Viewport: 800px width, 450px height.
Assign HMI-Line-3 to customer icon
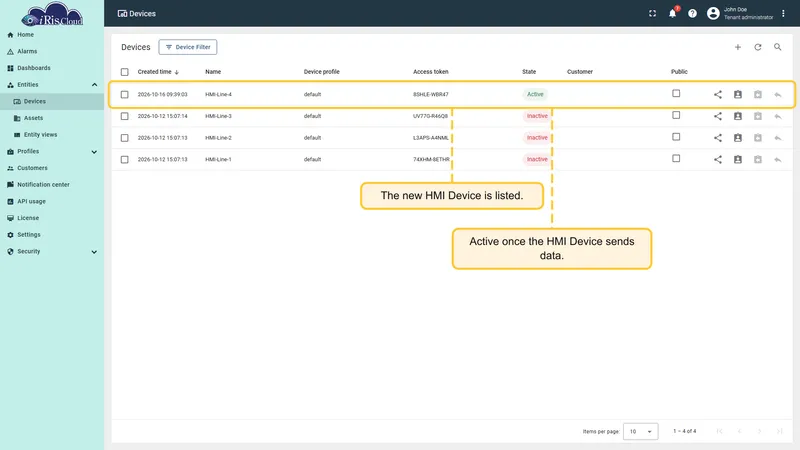(x=738, y=116)
